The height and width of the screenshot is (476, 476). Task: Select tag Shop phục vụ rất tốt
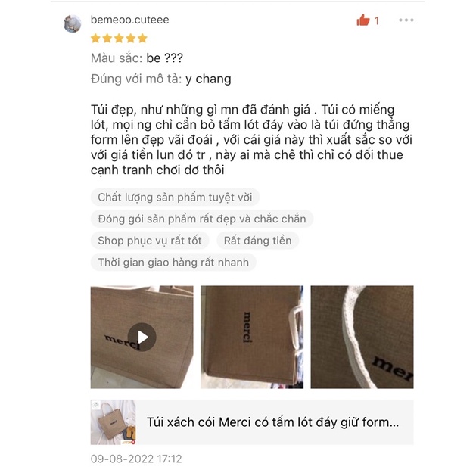(150, 241)
